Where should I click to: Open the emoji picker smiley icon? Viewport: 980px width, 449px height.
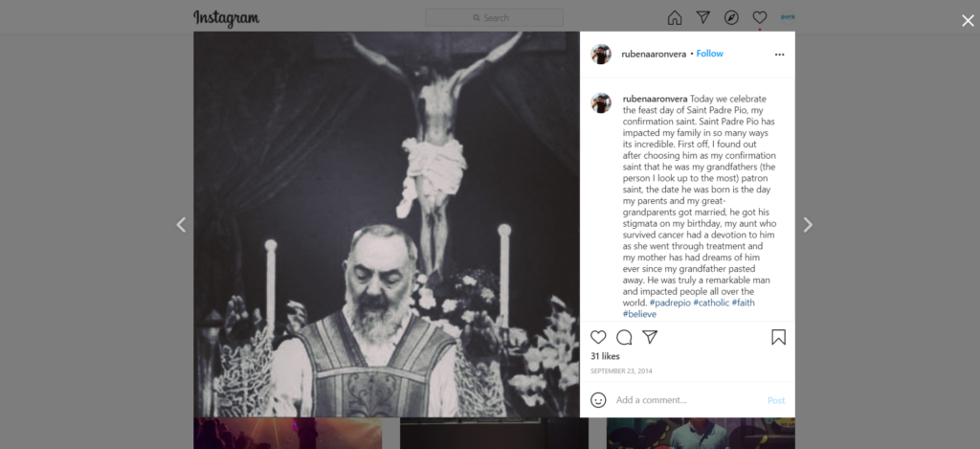click(x=598, y=400)
